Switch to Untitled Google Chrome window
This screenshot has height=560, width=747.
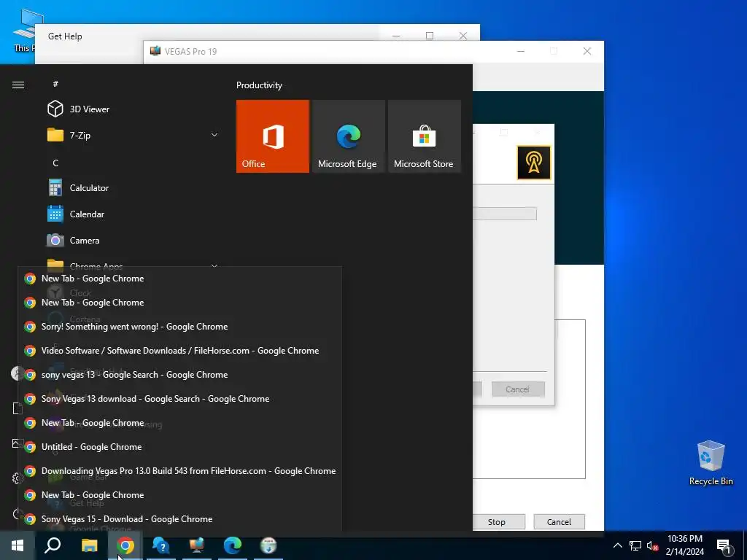179,447
